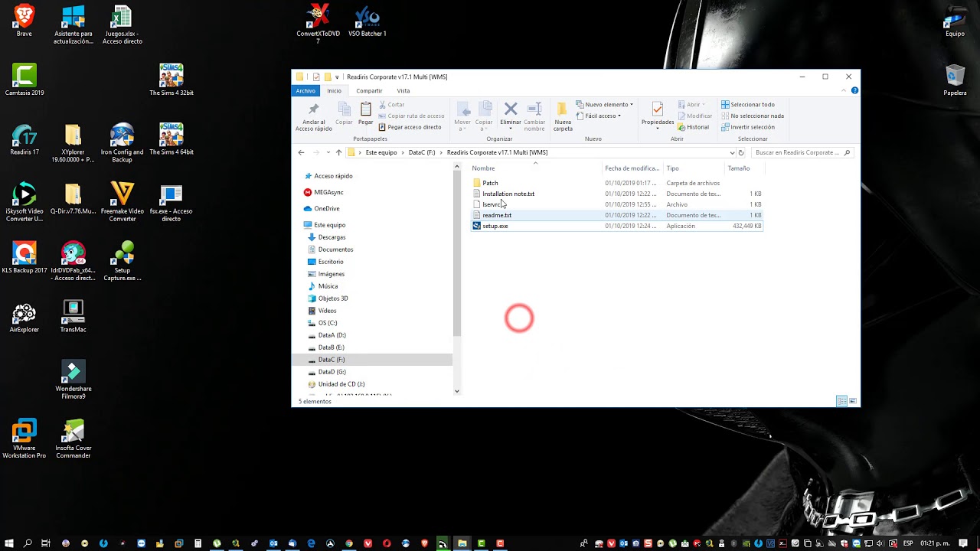Click Invertir selección button
The height and width of the screenshot is (551, 980).
click(748, 127)
